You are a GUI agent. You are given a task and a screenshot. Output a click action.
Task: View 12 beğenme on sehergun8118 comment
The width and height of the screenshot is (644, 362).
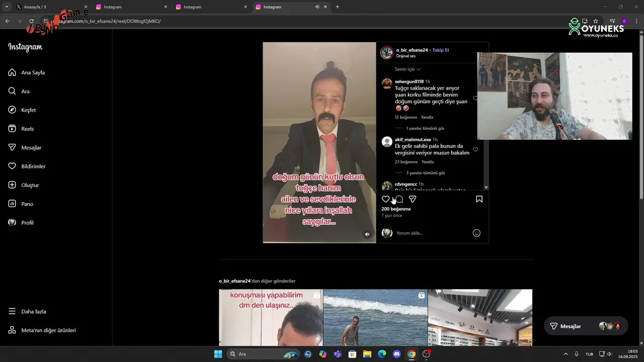pyautogui.click(x=406, y=117)
